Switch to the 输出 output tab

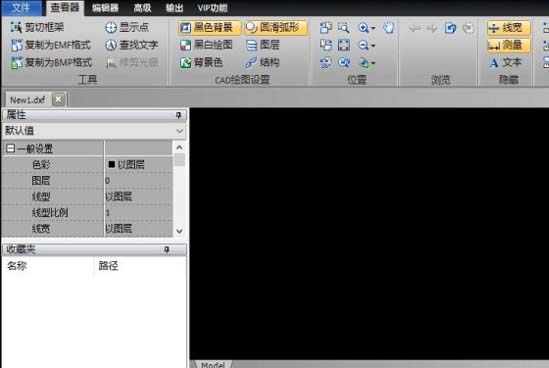point(174,8)
